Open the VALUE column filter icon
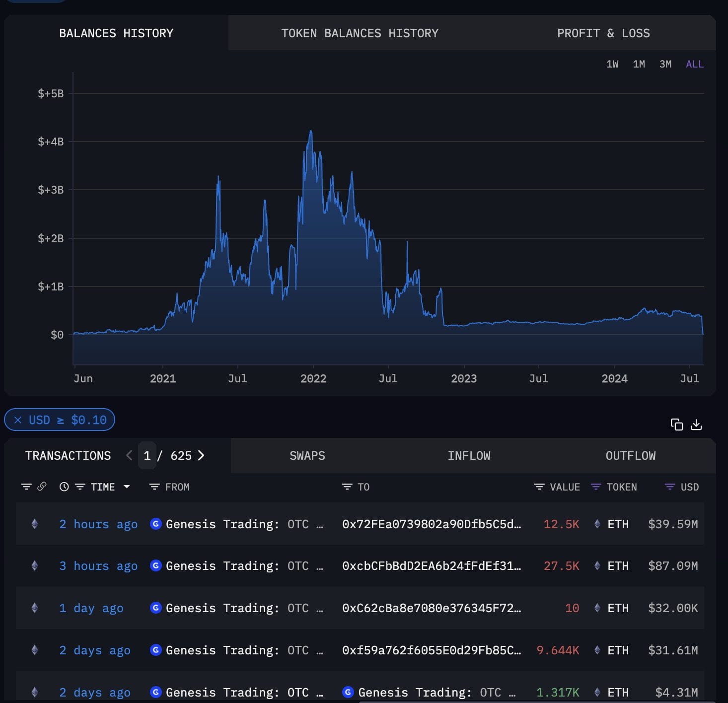This screenshot has height=703, width=728. 539,487
